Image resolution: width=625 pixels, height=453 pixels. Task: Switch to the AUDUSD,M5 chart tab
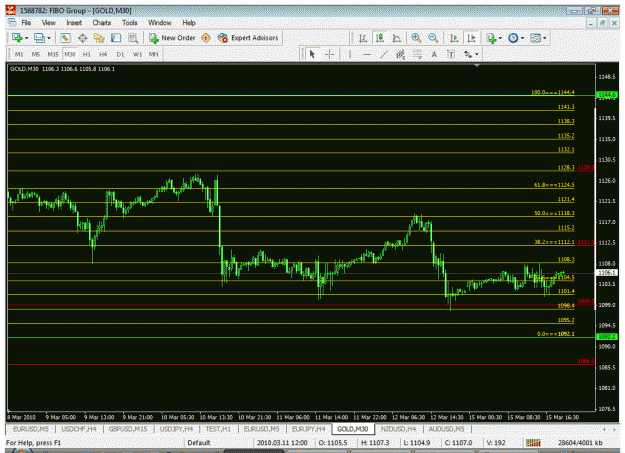point(446,429)
